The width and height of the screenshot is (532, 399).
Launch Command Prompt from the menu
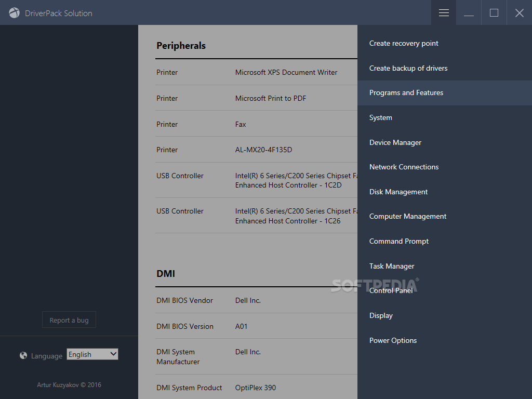click(445, 241)
